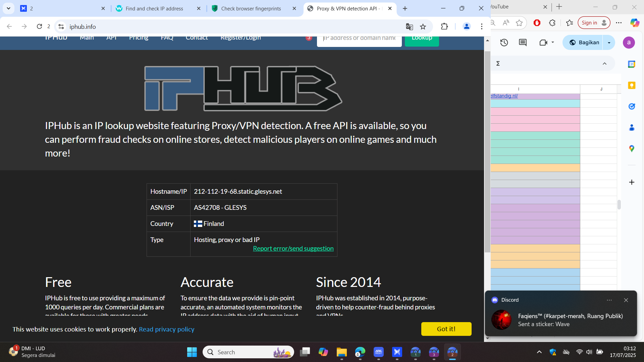644x362 pixels.
Task: Open Task View on the taskbar
Action: (x=305, y=352)
